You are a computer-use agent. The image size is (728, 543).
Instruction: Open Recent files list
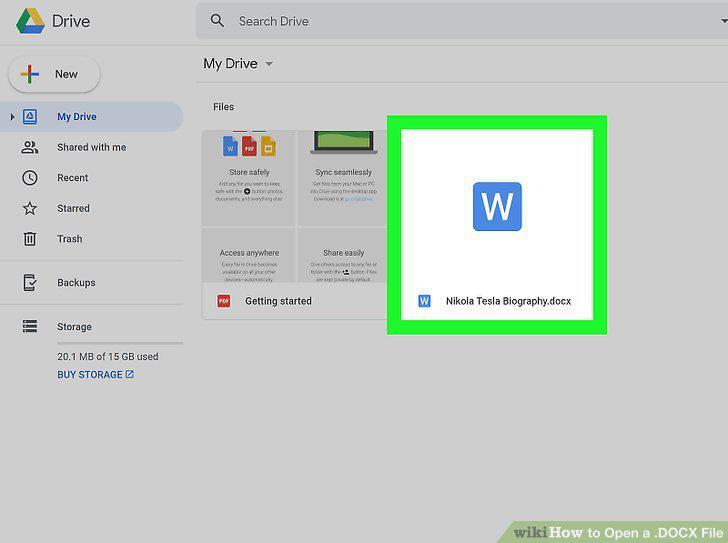[72, 178]
